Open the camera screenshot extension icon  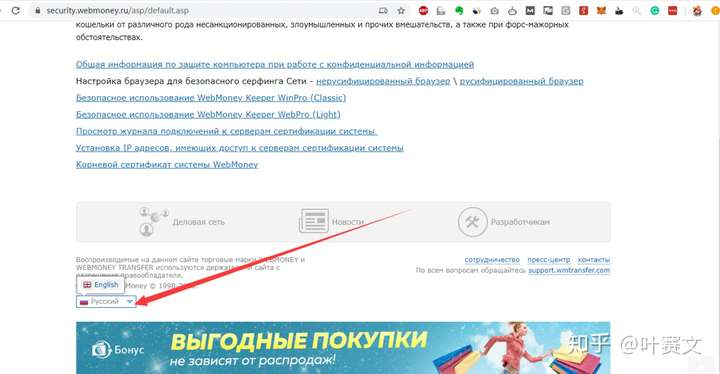coord(495,10)
